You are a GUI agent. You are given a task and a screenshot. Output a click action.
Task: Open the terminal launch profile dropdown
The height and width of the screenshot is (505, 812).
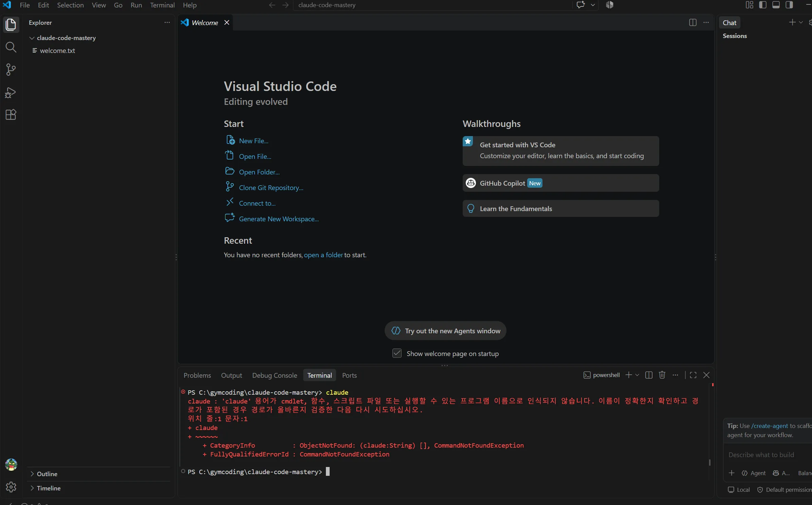pos(637,375)
